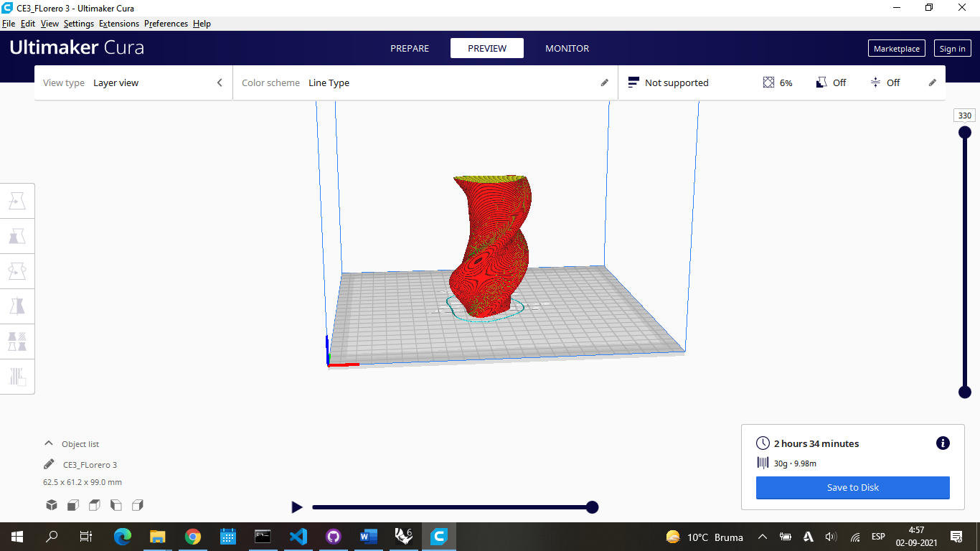This screenshot has height=551, width=980.
Task: Toggle support setting currently set Off
Action: point(831,82)
